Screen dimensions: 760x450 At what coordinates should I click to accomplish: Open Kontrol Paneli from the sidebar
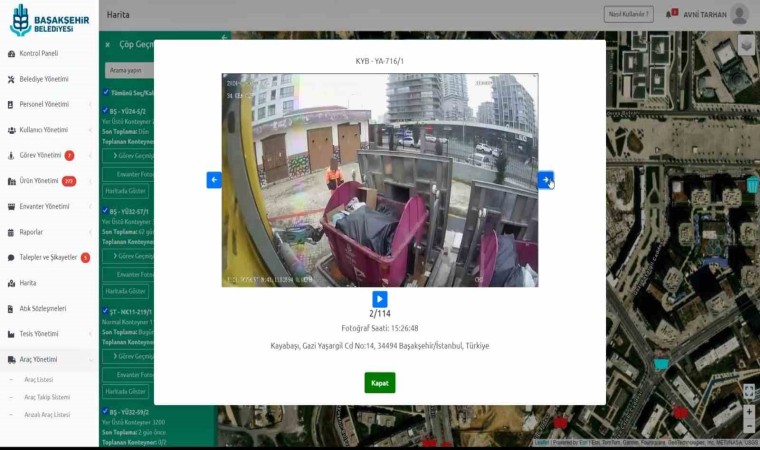pos(38,53)
